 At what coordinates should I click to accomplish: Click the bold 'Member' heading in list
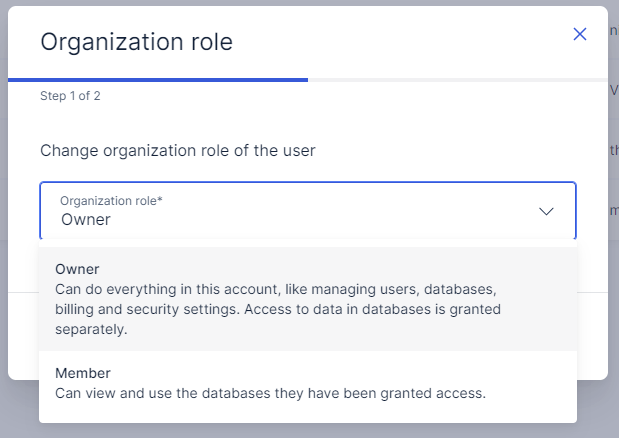83,373
